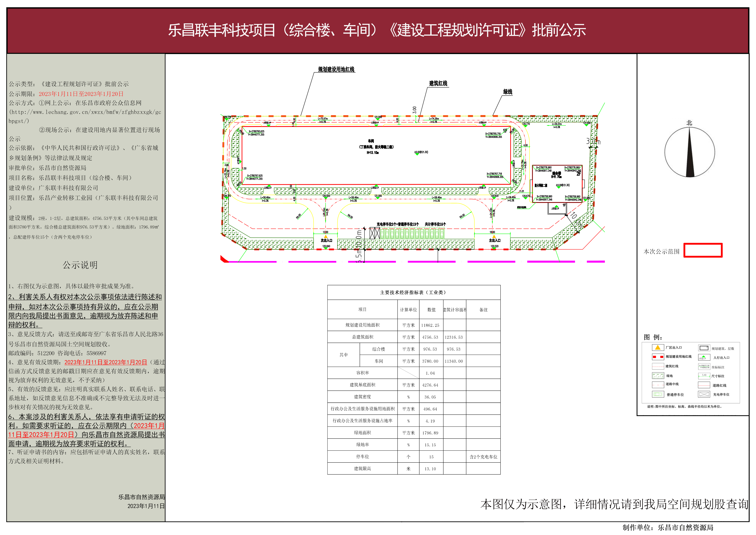Click the 15.15 绿地率 value
Screen dimensions: 756x535
click(x=430, y=445)
